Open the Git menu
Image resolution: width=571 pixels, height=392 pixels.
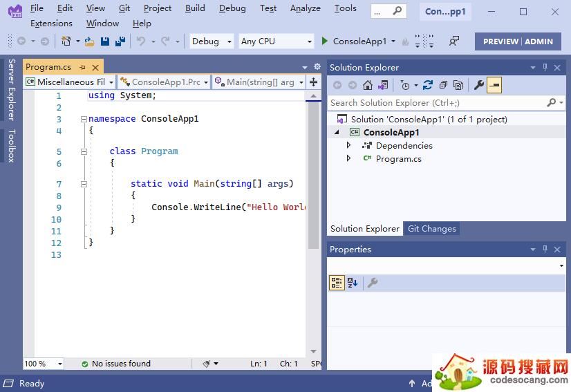pos(124,8)
